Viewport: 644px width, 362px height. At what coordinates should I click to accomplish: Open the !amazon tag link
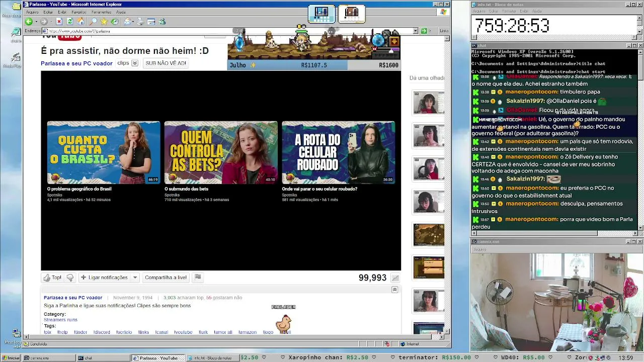click(x=248, y=332)
